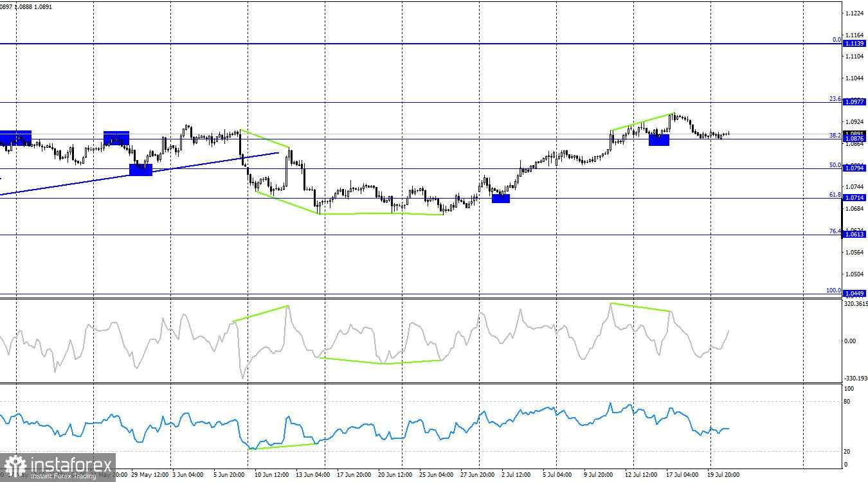Click the 29 May 12:00 time label
The width and height of the screenshot is (868, 482).
(x=150, y=476)
